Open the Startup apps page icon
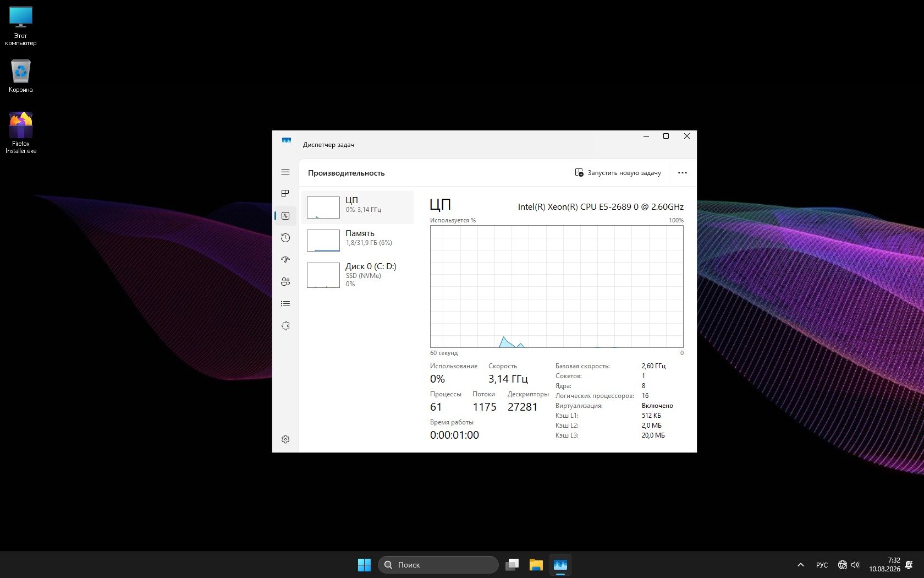This screenshot has width=924, height=578. (x=285, y=260)
